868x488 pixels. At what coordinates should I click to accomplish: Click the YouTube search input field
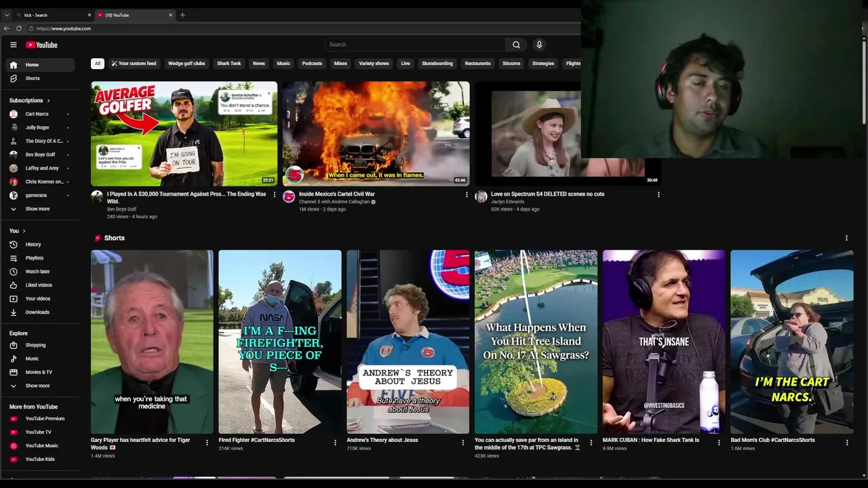[414, 45]
